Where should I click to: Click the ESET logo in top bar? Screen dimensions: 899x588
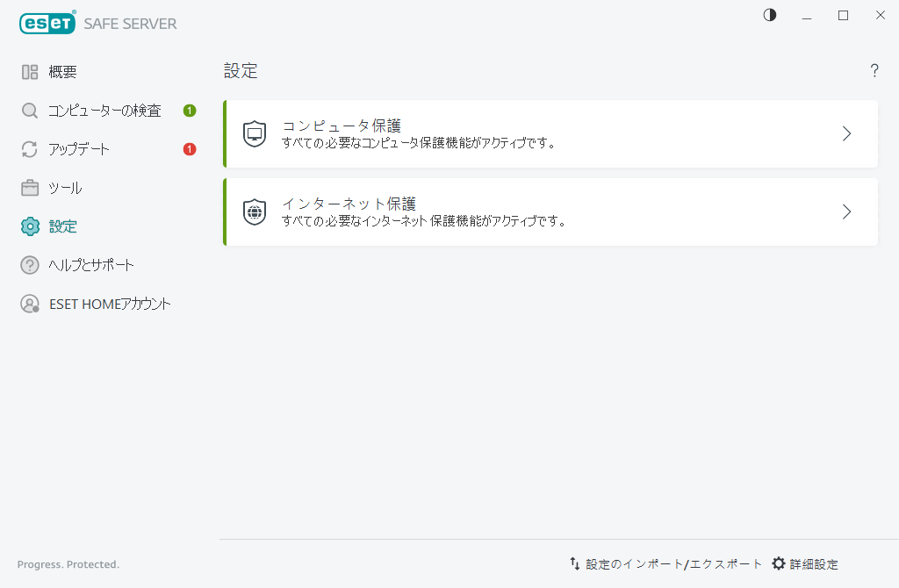coord(47,22)
